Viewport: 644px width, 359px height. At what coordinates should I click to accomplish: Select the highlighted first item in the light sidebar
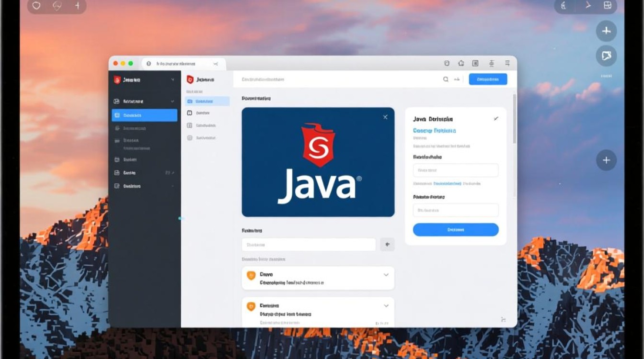pyautogui.click(x=207, y=101)
